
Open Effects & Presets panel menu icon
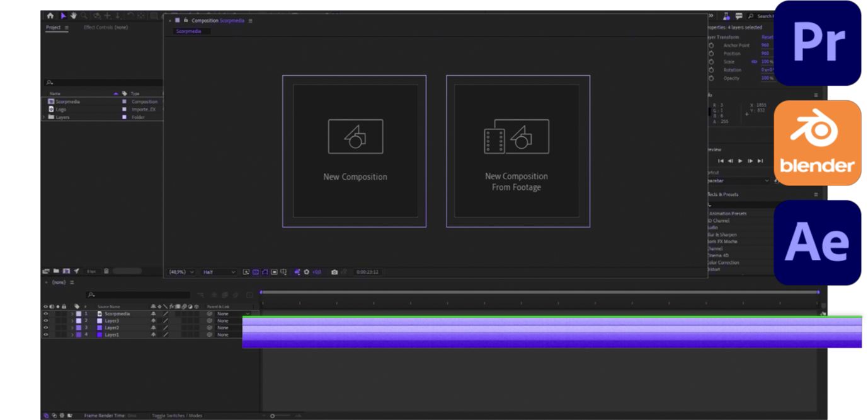816,195
